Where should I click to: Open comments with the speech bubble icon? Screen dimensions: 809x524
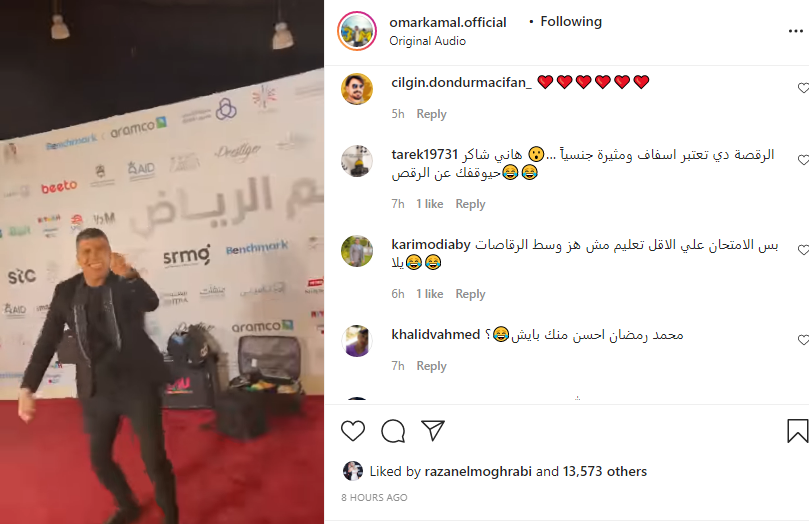click(x=393, y=431)
